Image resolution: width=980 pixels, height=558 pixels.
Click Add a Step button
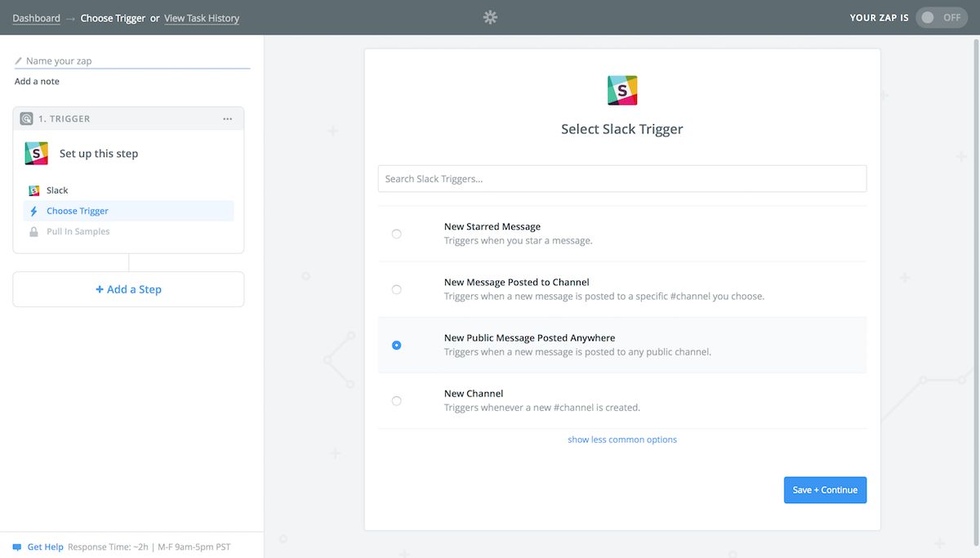point(128,289)
